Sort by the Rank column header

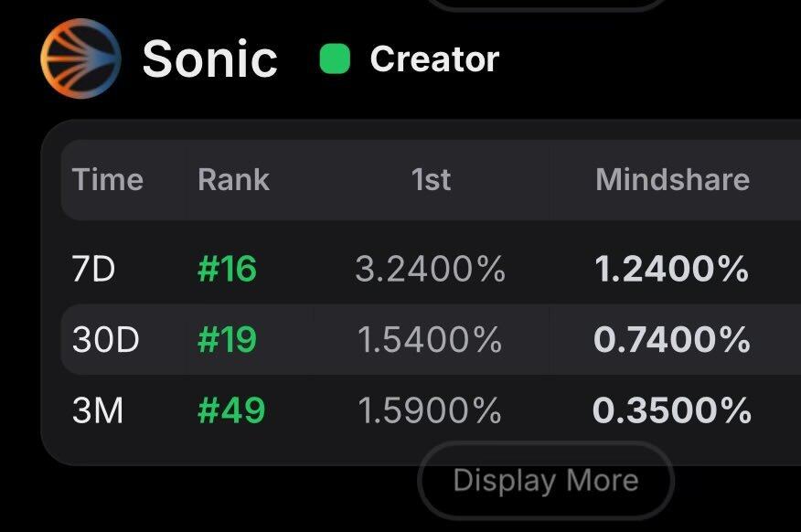(x=233, y=179)
